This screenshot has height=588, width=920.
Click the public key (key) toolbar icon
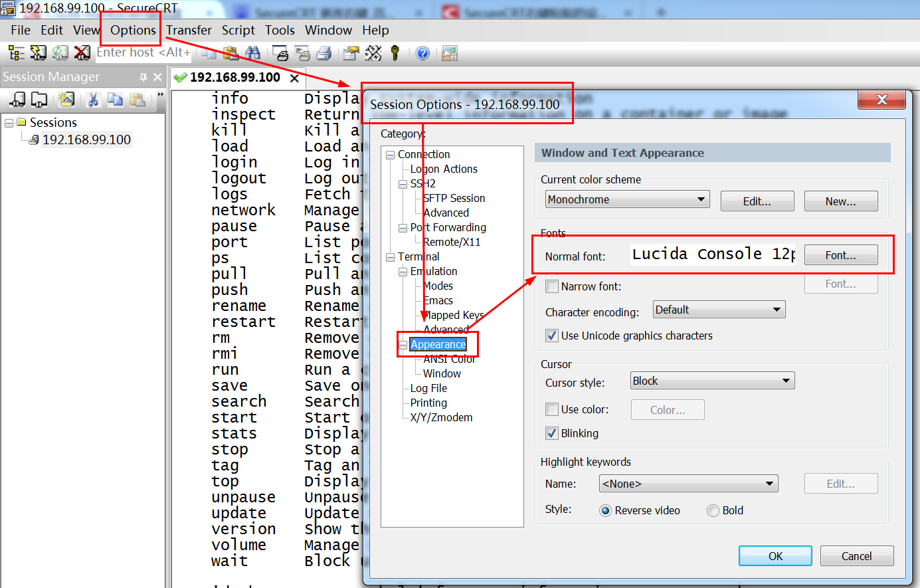tap(395, 53)
